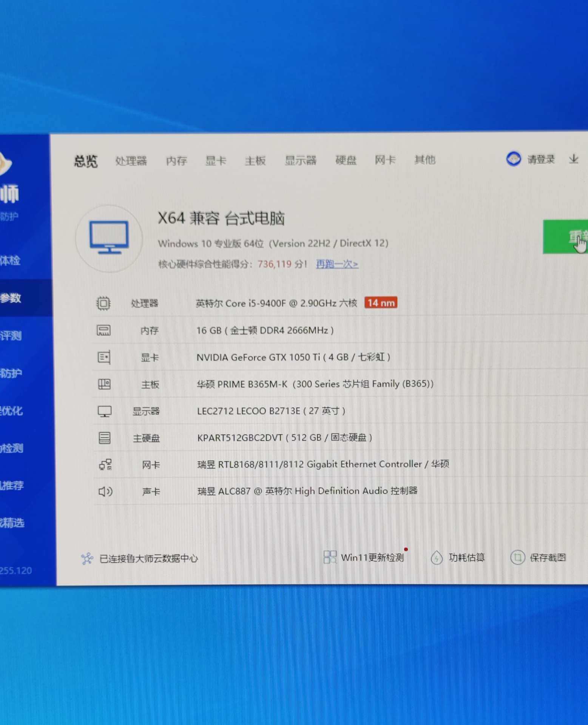Open the 显卡 tab

tap(216, 161)
